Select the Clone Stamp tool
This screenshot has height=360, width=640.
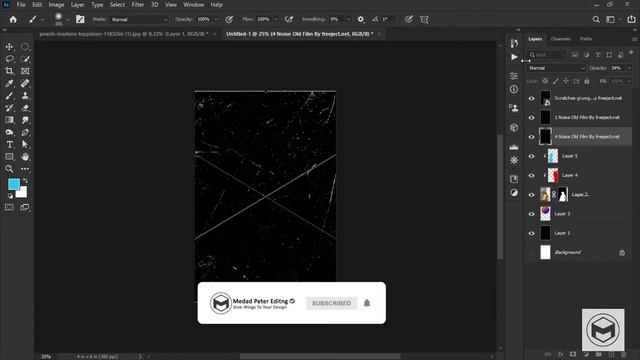(x=25, y=96)
